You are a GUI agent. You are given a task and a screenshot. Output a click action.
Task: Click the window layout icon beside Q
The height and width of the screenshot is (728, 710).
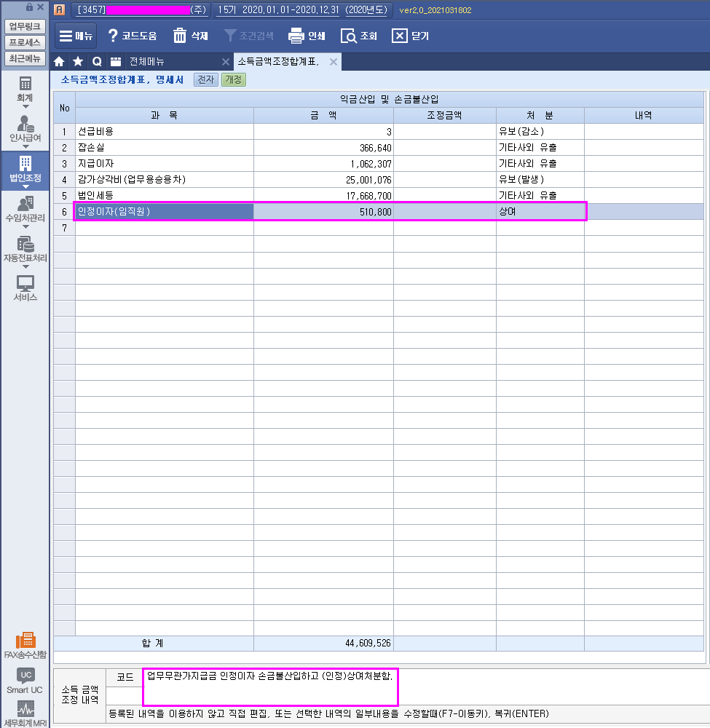tap(116, 61)
